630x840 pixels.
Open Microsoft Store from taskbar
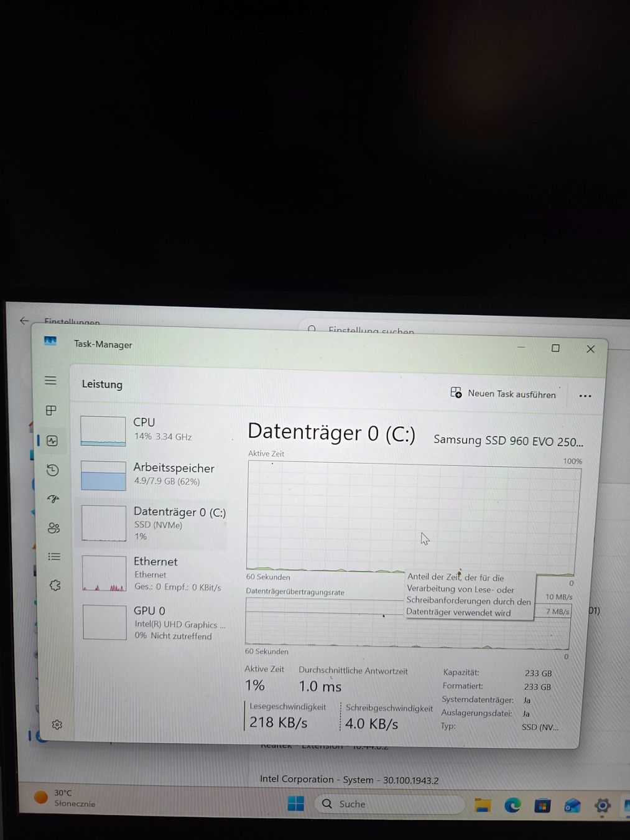pyautogui.click(x=542, y=806)
